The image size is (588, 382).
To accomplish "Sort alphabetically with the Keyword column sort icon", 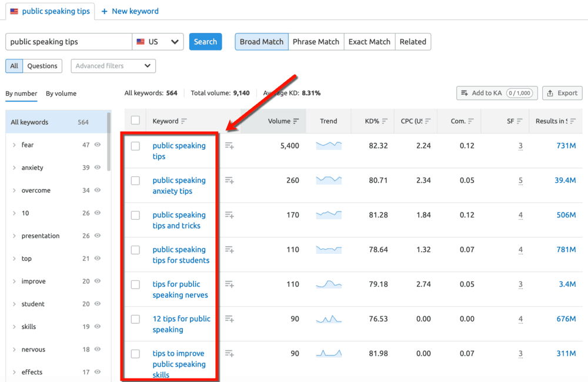I will click(184, 120).
